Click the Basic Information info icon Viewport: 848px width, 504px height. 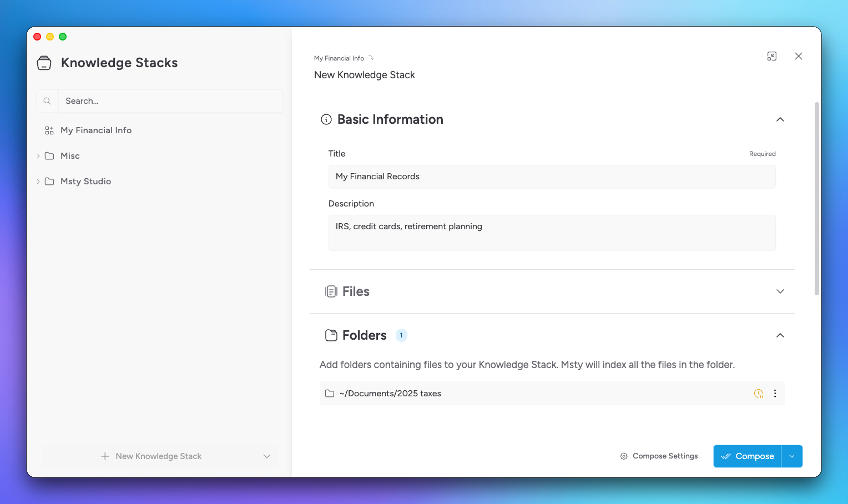(x=326, y=119)
